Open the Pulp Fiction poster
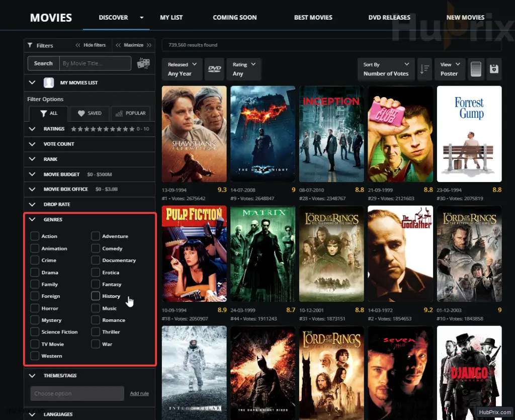The height and width of the screenshot is (420, 515). (x=194, y=254)
